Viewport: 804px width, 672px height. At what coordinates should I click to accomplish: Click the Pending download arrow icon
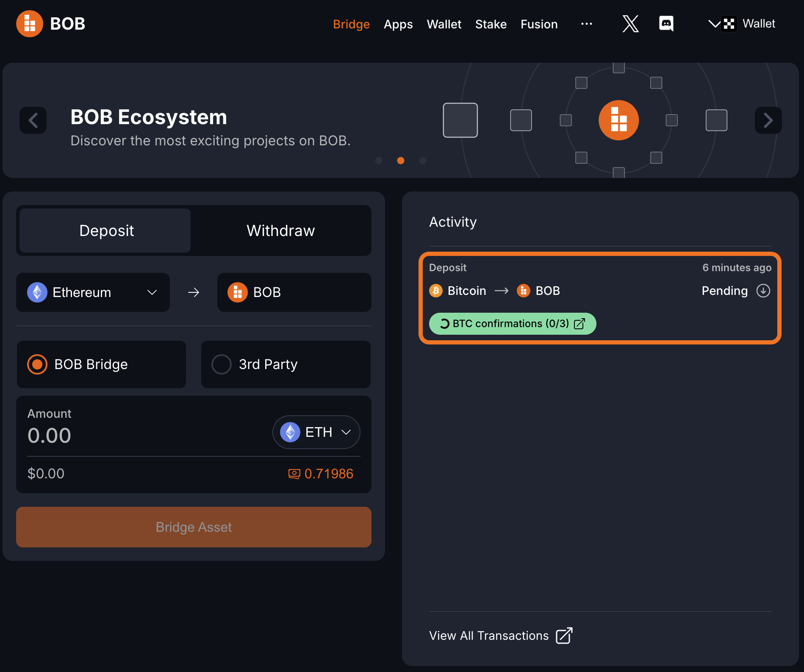click(x=763, y=291)
